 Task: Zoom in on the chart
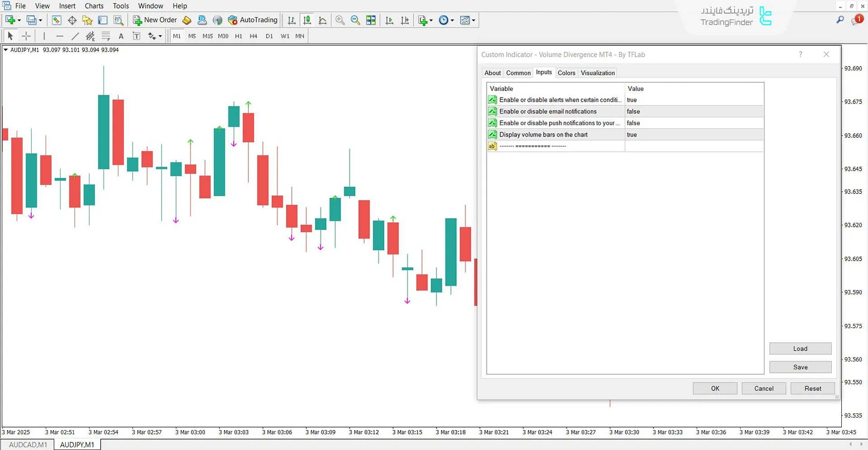tap(340, 20)
